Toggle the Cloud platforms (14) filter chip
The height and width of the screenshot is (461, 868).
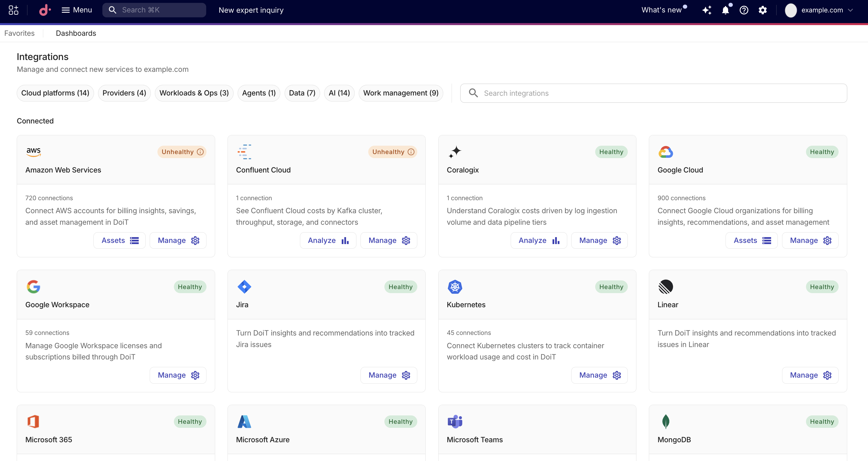coord(55,93)
